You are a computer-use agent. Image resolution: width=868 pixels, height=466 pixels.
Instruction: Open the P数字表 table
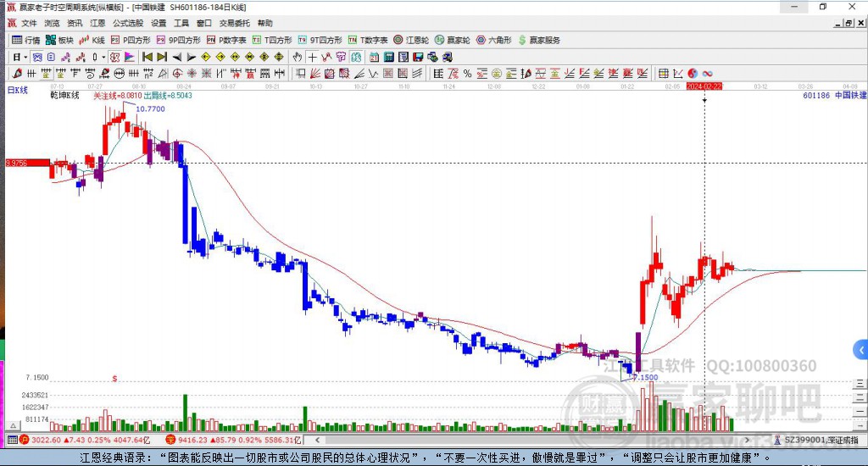tap(226, 40)
